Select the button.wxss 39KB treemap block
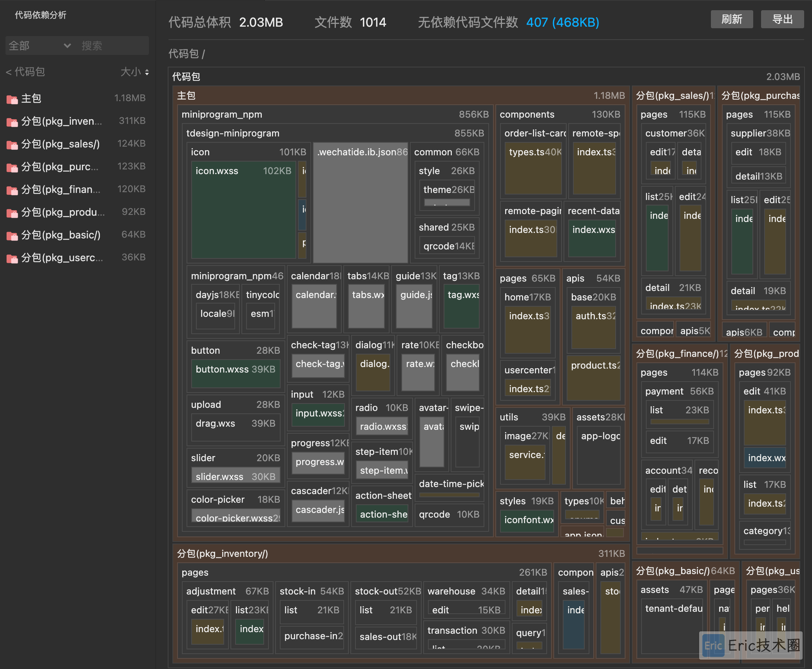 click(235, 373)
